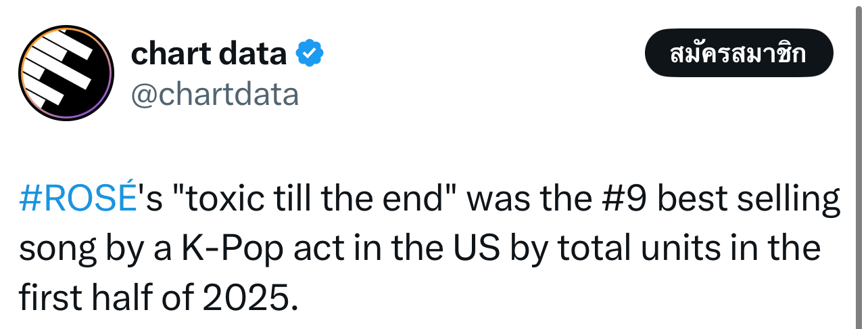This screenshot has height=329, width=868.
Task: Tap the piano keys logo icon
Action: point(65,73)
